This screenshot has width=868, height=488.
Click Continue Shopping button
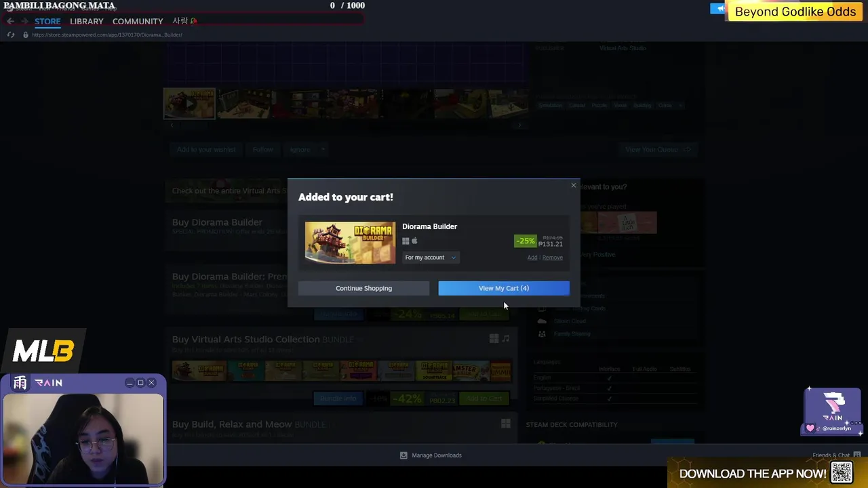pyautogui.click(x=363, y=288)
